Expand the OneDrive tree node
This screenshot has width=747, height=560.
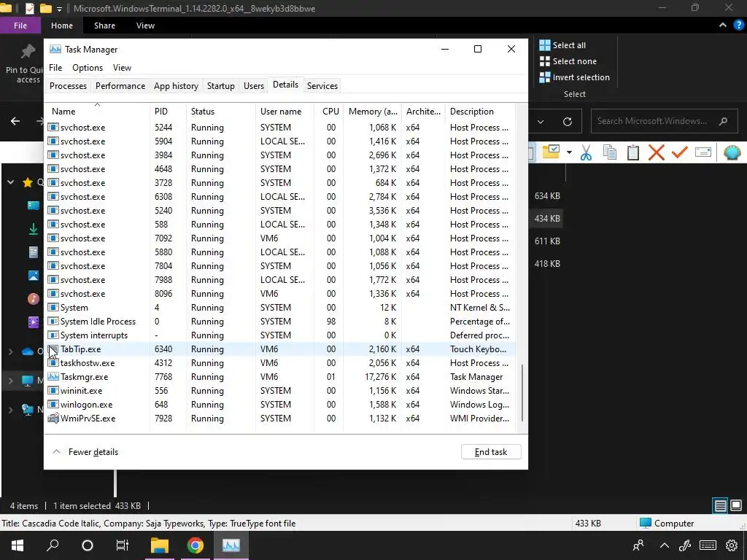10,351
